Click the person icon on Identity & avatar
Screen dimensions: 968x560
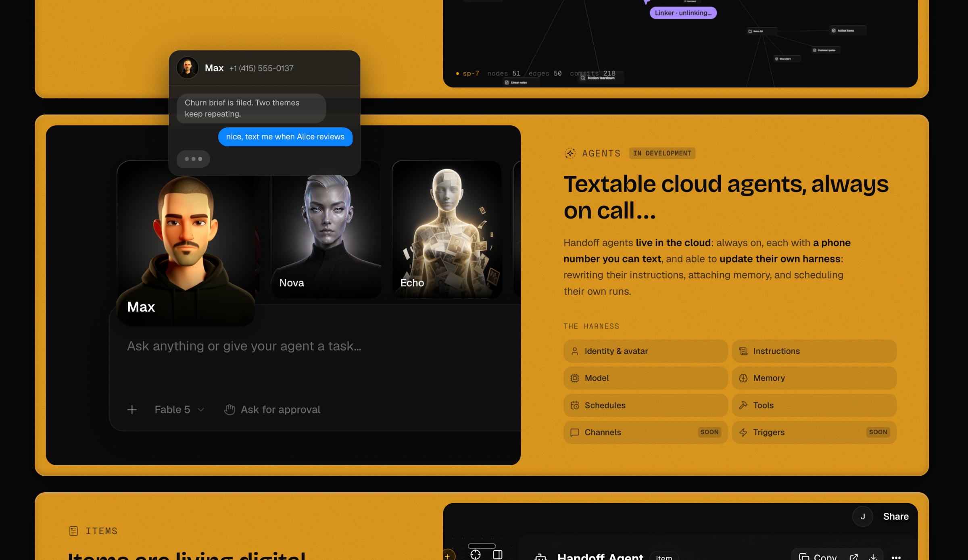[x=575, y=351]
